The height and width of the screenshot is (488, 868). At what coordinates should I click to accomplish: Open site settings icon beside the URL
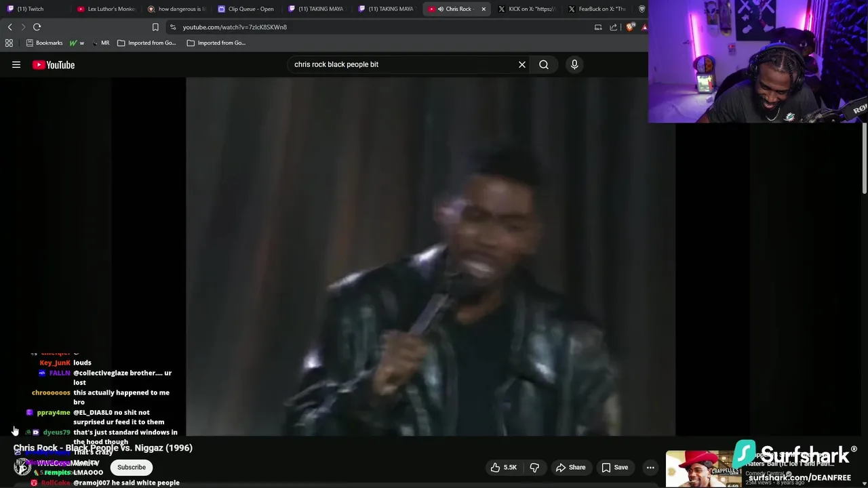173,27
